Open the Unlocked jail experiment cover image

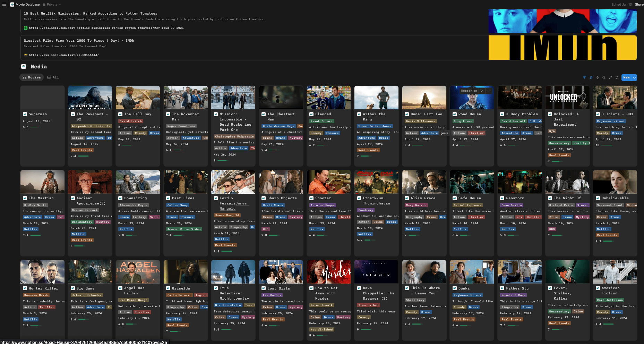tap(567, 98)
